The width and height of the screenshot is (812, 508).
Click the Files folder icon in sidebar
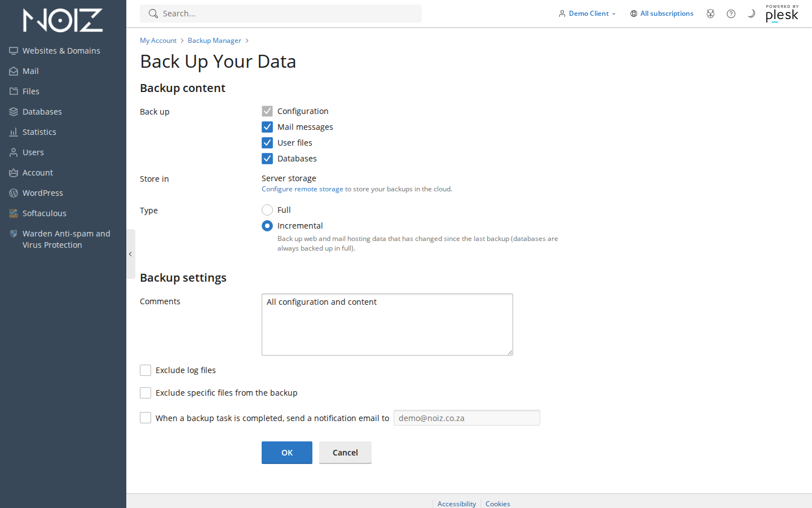click(14, 91)
